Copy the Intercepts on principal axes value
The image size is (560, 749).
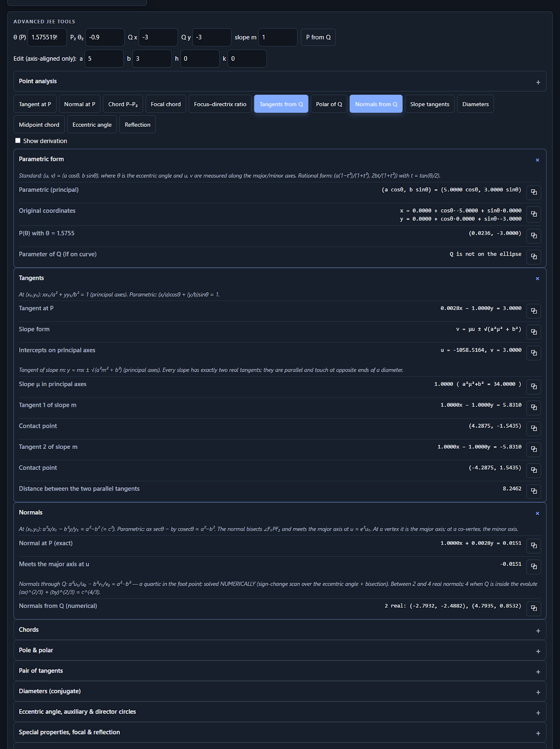pyautogui.click(x=534, y=352)
